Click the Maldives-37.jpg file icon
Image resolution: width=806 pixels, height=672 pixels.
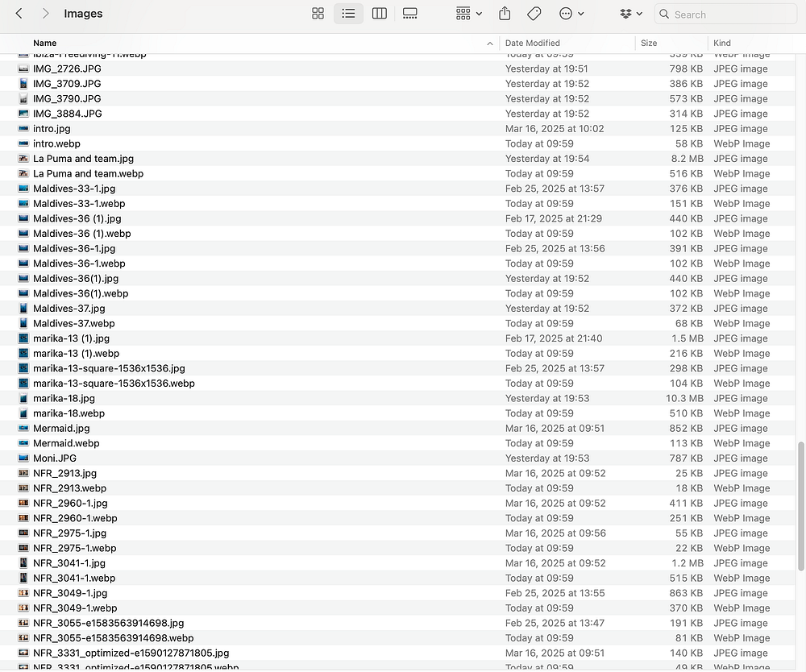(x=23, y=309)
